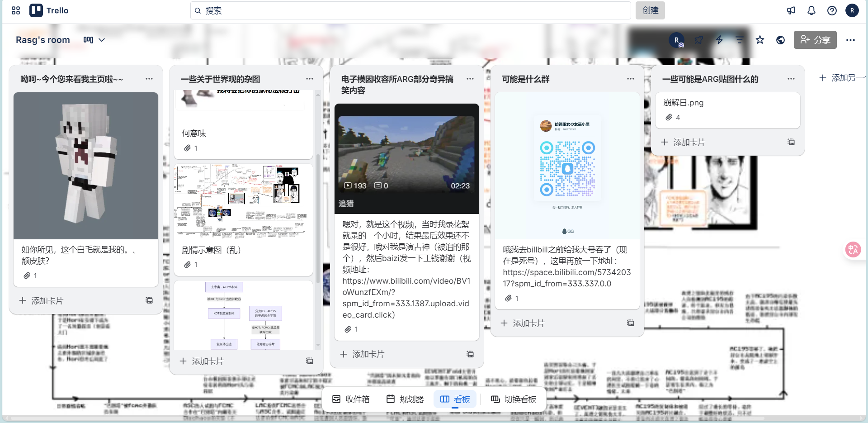Viewport: 868px width, 423px height.
Task: Open Trello notifications bell
Action: [811, 10]
